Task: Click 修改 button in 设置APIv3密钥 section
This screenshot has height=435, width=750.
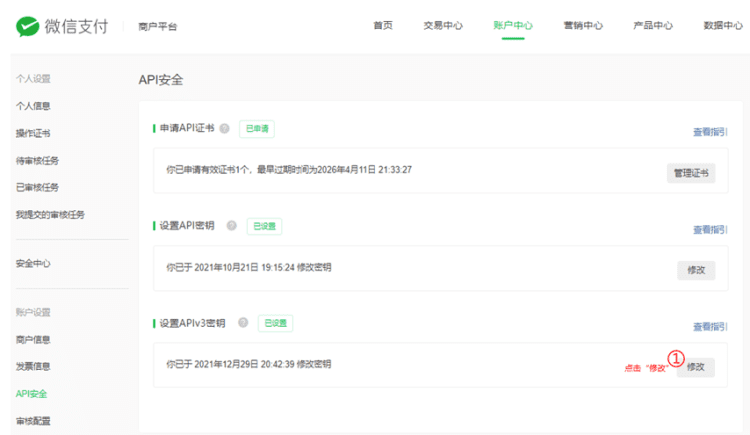Action: point(696,367)
